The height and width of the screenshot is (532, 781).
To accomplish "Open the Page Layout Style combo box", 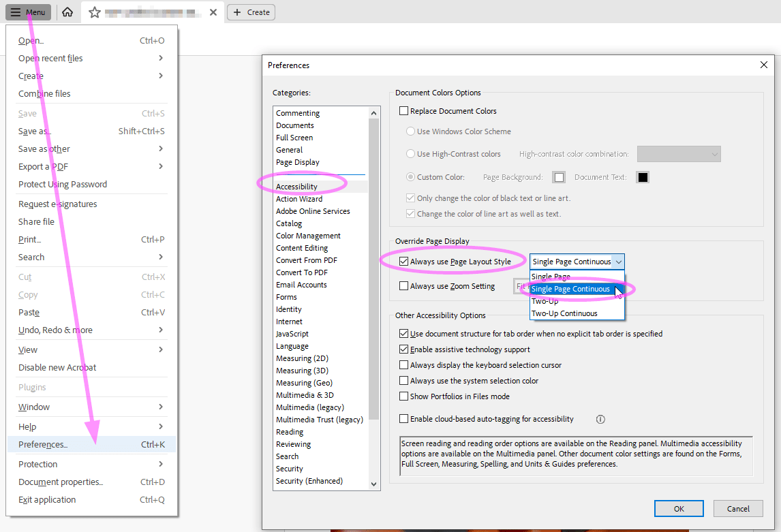I will click(618, 261).
